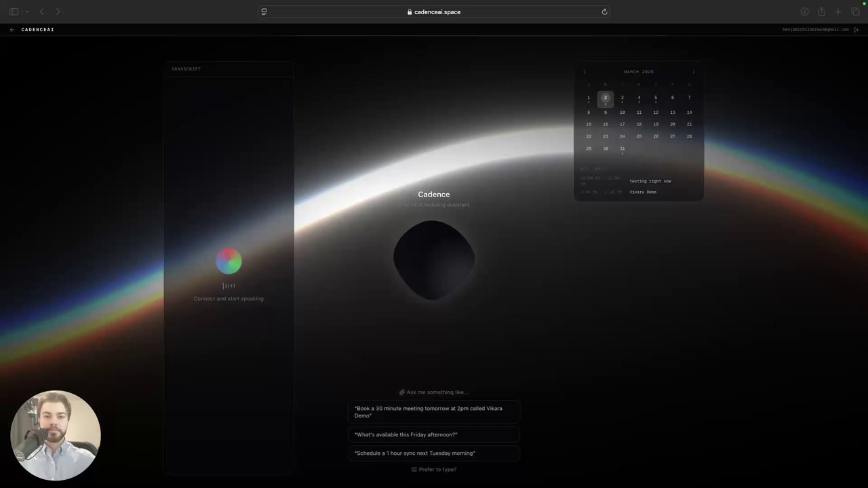Select March 7 in the calendar

pyautogui.click(x=689, y=98)
